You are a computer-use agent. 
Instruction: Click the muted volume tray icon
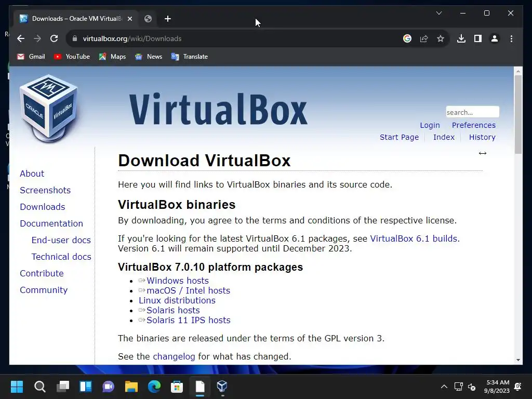[x=472, y=387]
